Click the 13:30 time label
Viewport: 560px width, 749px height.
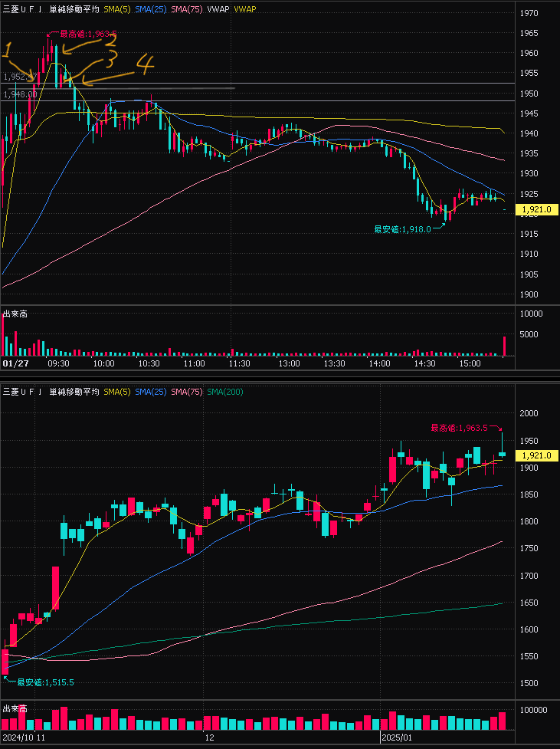point(334,363)
